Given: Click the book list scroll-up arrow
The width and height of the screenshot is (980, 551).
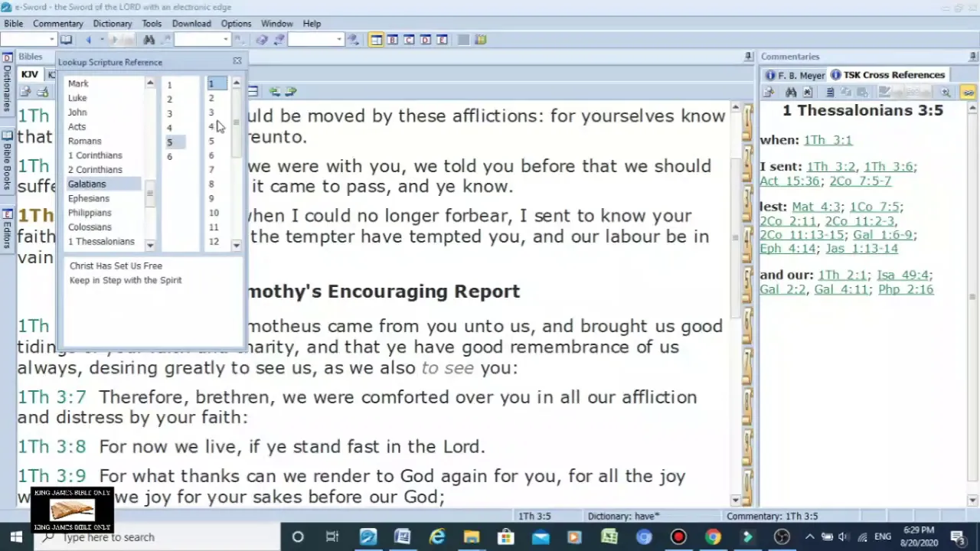Looking at the screenshot, I should pos(150,83).
